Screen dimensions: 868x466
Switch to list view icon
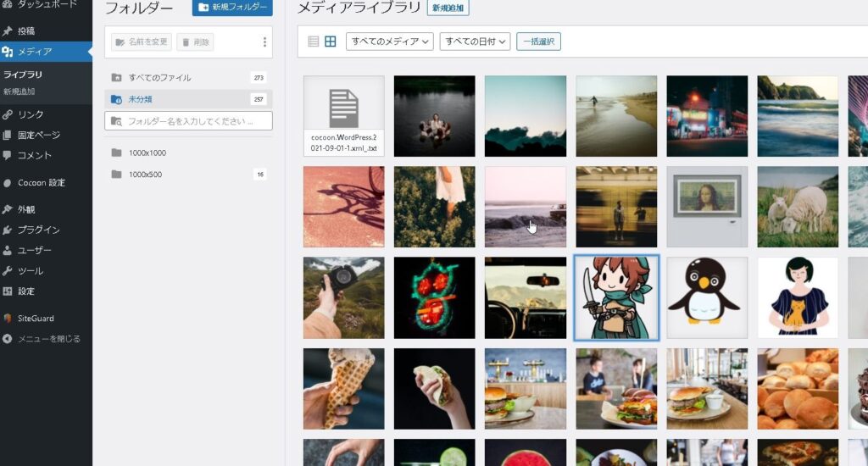pos(314,42)
